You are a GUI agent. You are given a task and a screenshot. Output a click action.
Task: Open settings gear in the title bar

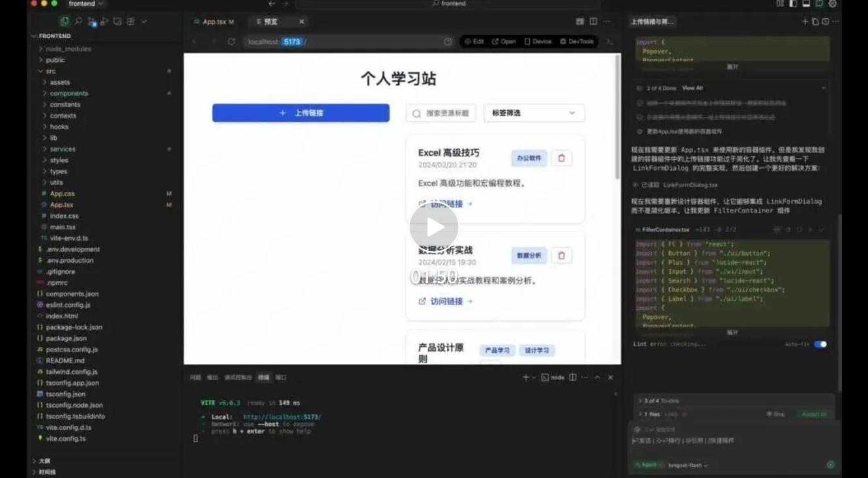coord(833,4)
